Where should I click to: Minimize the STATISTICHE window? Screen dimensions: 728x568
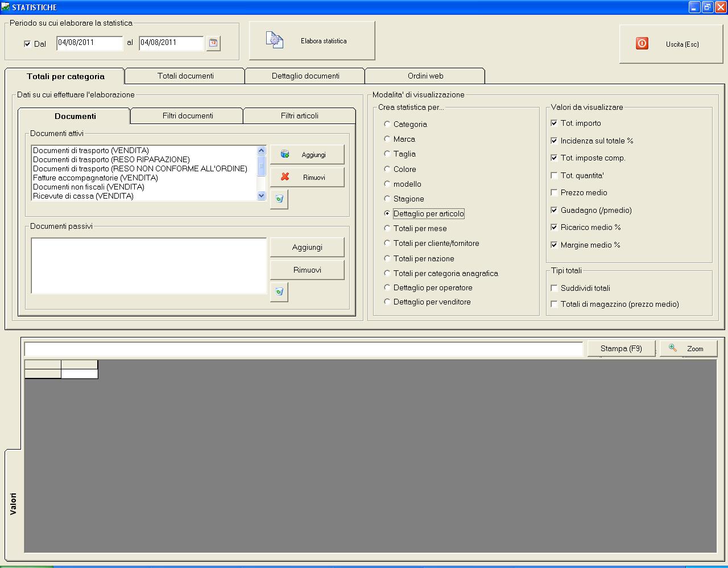694,7
